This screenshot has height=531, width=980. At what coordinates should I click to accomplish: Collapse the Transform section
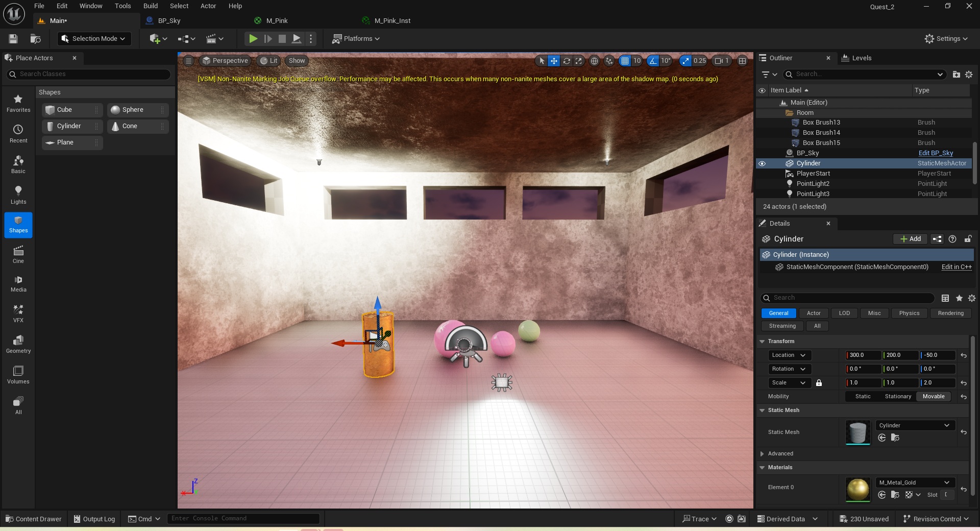(762, 342)
